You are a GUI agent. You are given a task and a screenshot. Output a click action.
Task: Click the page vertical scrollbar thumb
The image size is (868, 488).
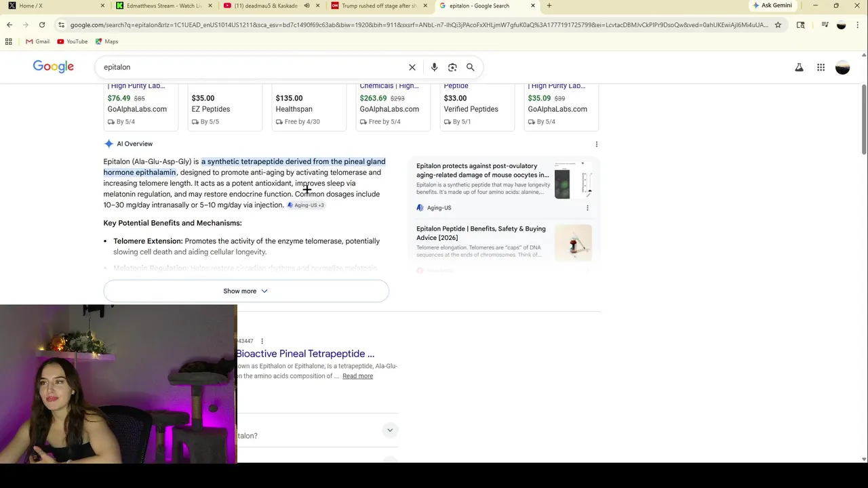[864, 121]
